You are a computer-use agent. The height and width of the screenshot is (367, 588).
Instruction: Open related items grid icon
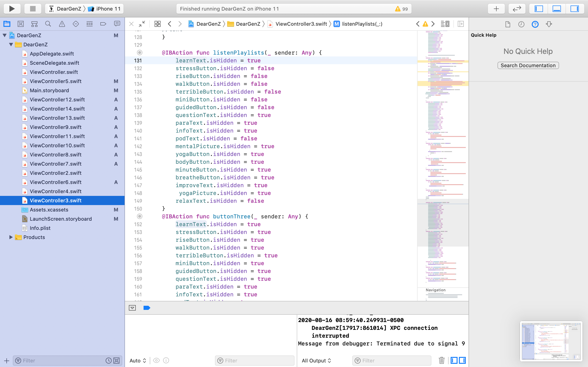coord(157,24)
